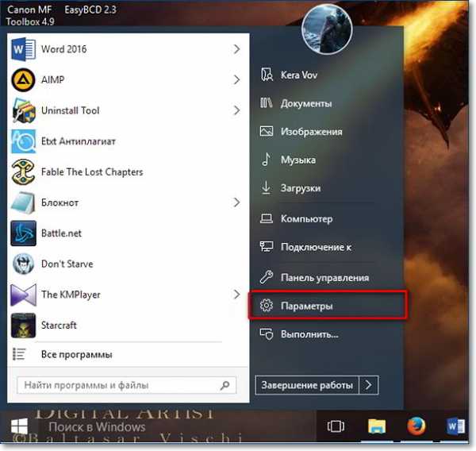Start Fable The Lost Chapters icon
Image resolution: width=476 pixels, height=451 pixels.
[23, 172]
